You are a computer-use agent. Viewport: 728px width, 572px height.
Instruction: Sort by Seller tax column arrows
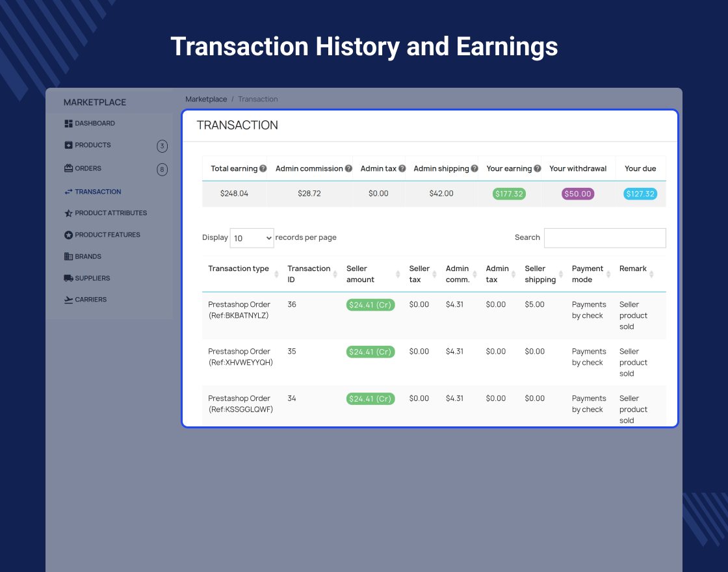click(x=435, y=274)
